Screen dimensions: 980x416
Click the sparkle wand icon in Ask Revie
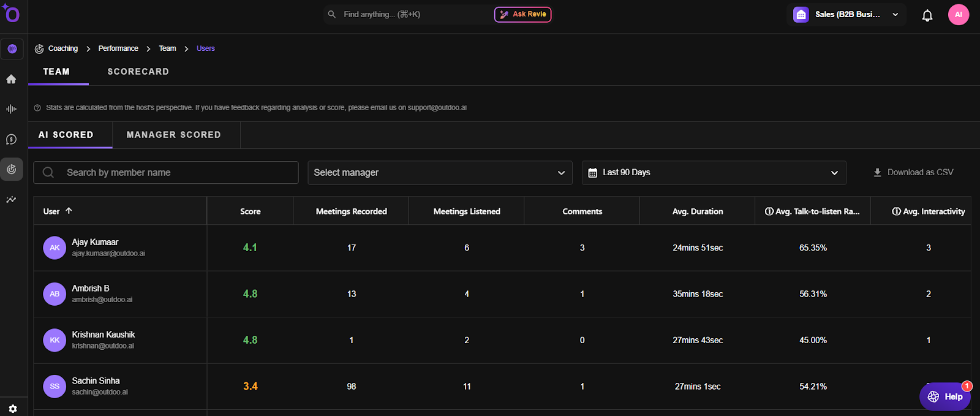(x=504, y=14)
